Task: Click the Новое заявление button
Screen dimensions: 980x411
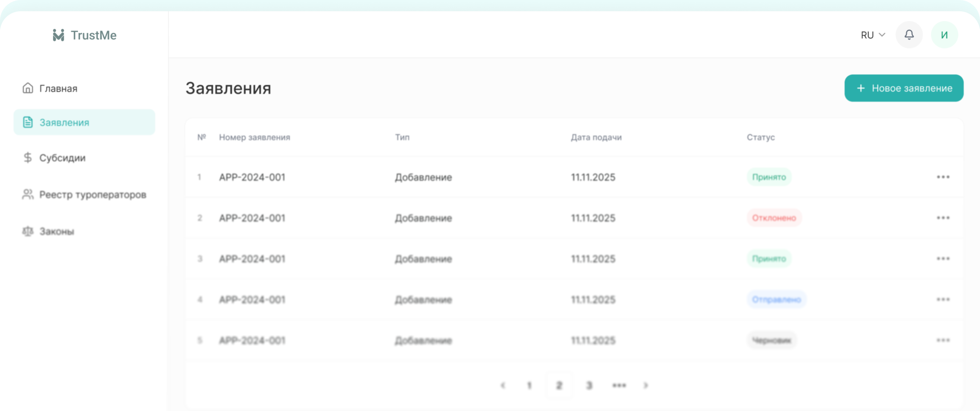Action: (903, 88)
